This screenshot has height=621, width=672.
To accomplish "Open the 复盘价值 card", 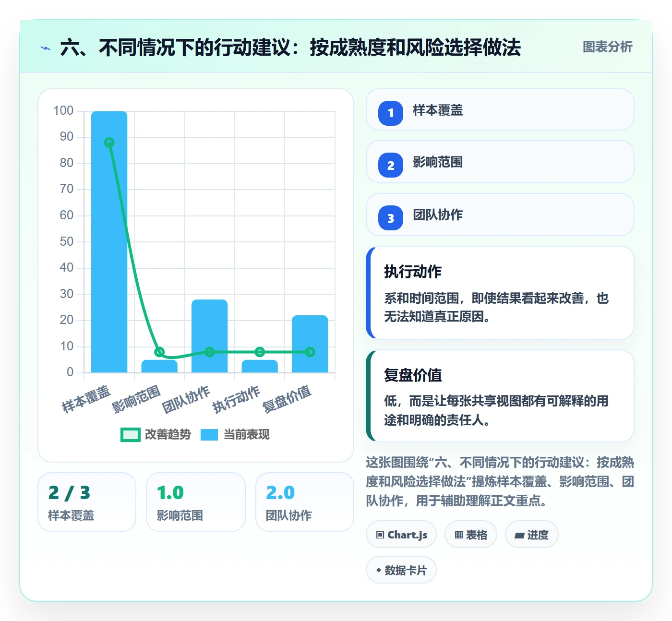I will tap(500, 396).
